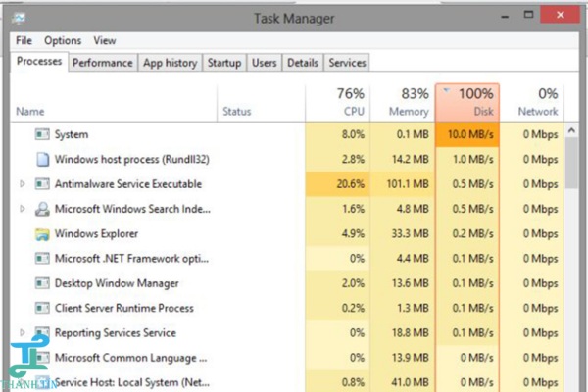Close the Task Manager window
Viewport: 588px width, 392px height.
click(x=561, y=15)
